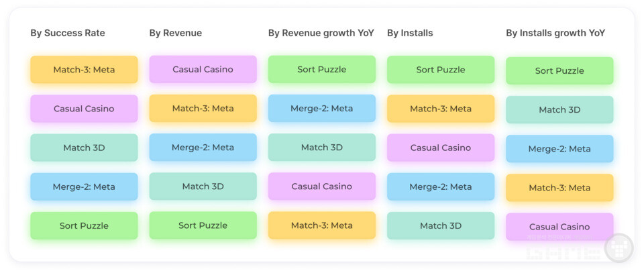Click Casual Casino under By Success Rate

[84, 109]
